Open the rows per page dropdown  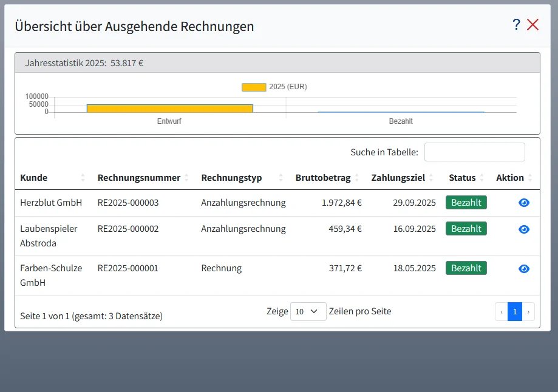click(x=308, y=311)
